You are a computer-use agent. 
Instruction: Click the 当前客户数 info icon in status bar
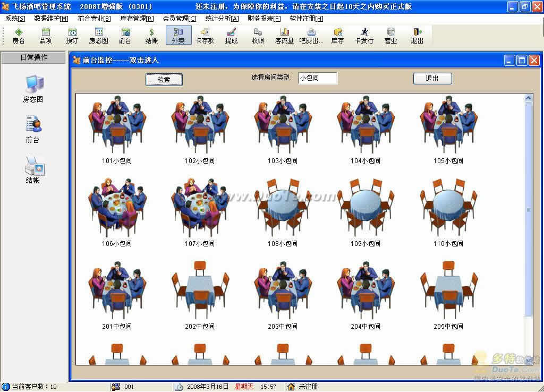coord(5,387)
